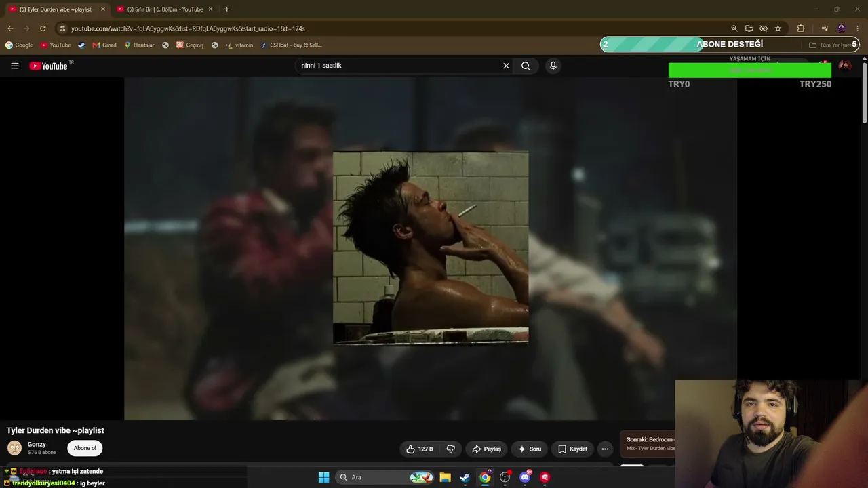Open the YouTube account avatar menu
This screenshot has width=868, height=488.
(x=844, y=66)
